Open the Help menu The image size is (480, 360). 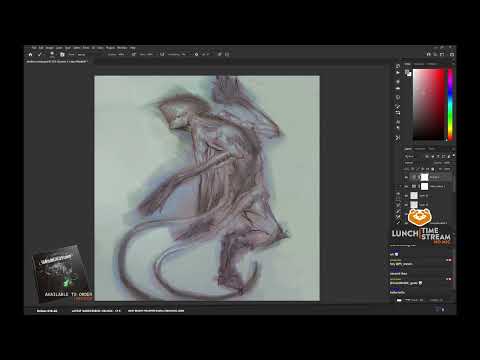133,48
